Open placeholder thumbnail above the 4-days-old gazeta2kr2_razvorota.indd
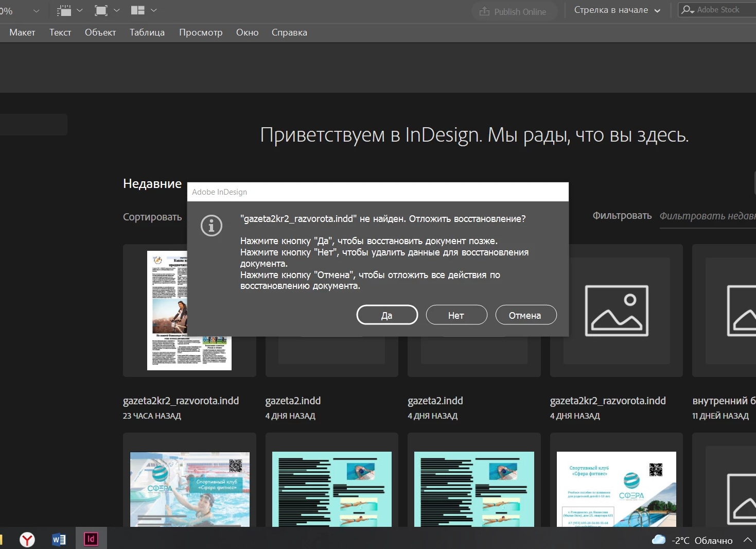756x549 pixels. [617, 311]
